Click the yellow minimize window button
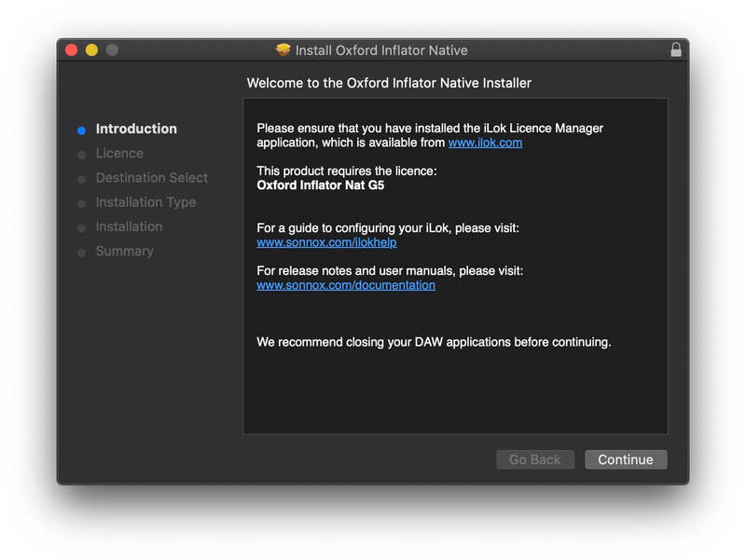The image size is (746, 560). (91, 50)
